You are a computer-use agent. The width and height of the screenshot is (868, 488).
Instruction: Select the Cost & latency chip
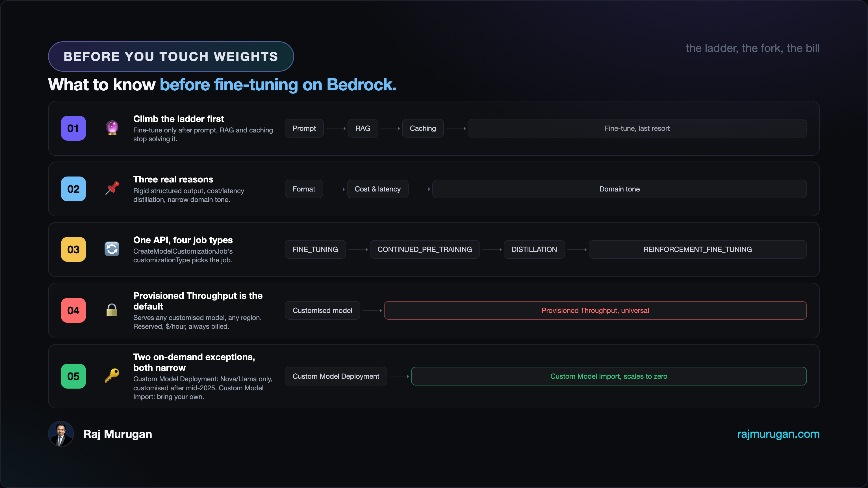click(x=378, y=189)
